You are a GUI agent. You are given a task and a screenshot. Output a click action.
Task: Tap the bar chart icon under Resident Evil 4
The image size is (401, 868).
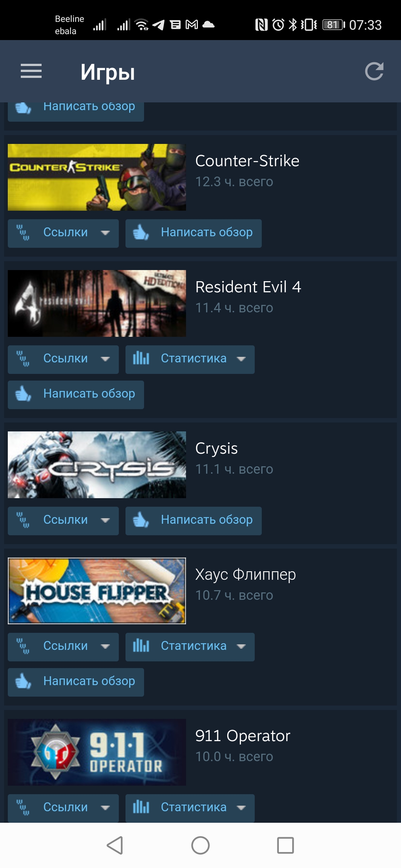coord(141,358)
